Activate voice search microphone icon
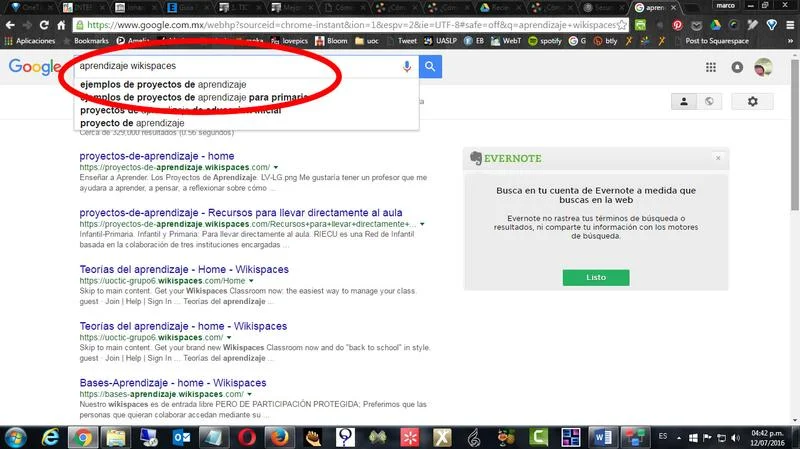This screenshot has height=449, width=800. coord(407,66)
